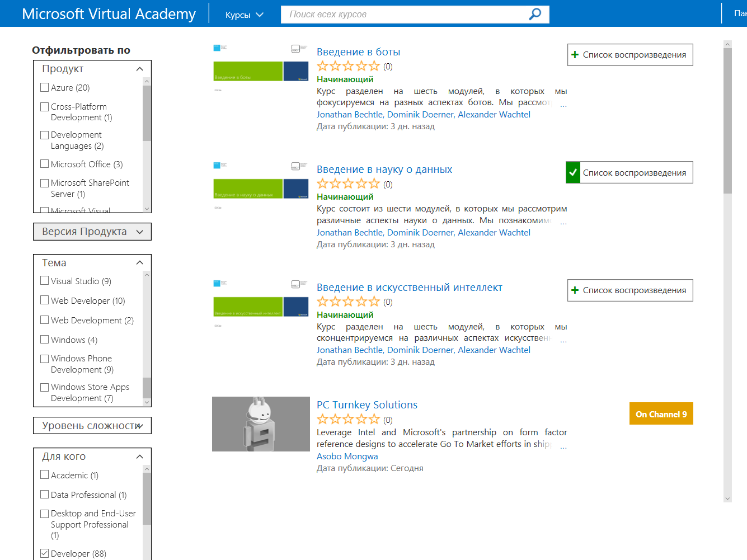The image size is (747, 560).
Task: Open author Asobo Mongwa profile
Action: (x=347, y=456)
